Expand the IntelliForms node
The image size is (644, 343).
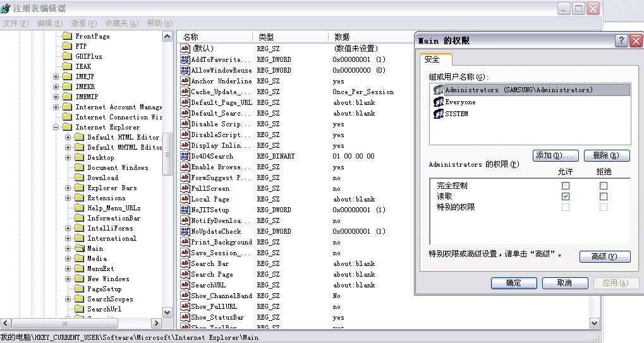coord(68,228)
